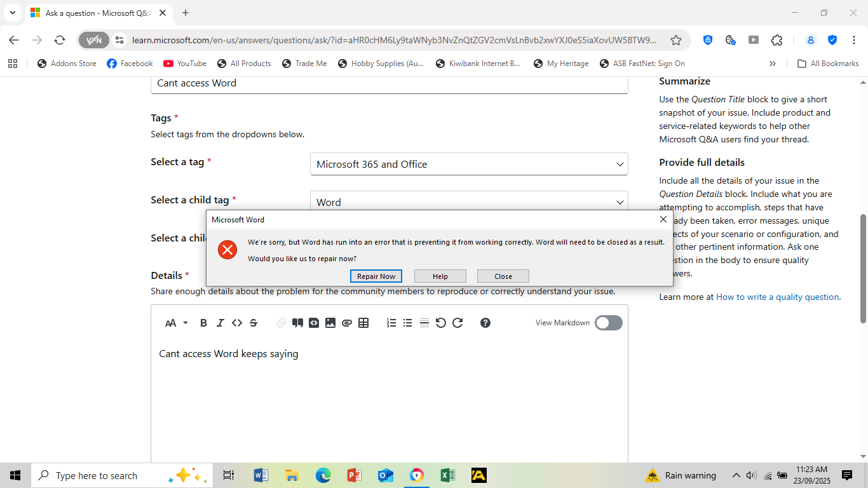Open editor help with the question mark icon
The image size is (868, 488).
(x=485, y=323)
